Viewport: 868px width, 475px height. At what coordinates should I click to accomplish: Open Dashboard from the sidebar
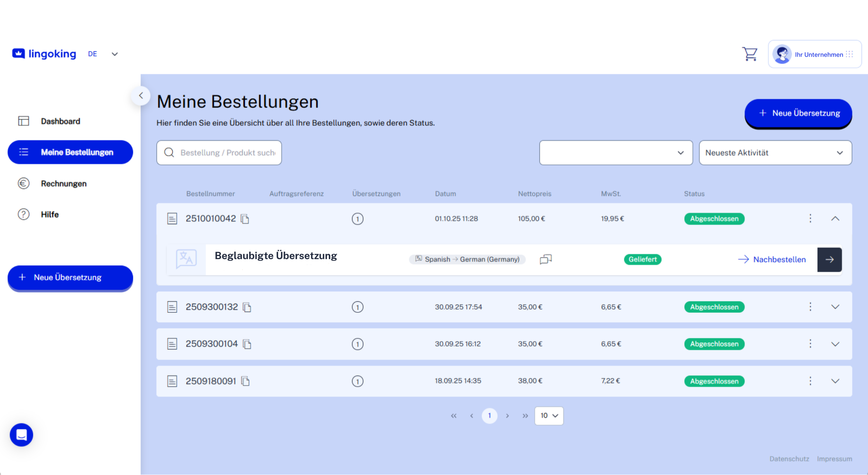60,121
